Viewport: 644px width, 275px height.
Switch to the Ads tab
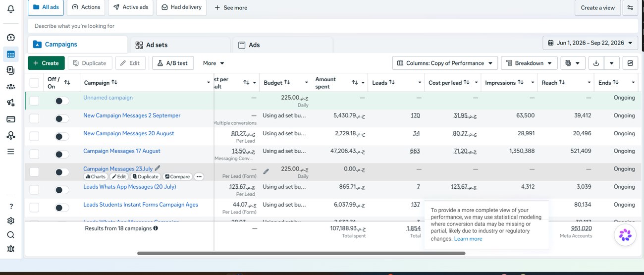click(282, 45)
